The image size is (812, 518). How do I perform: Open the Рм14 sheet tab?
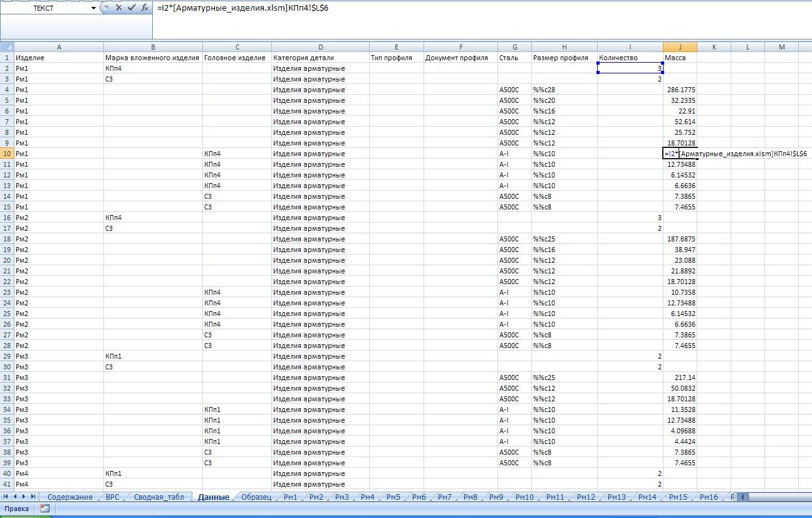click(x=647, y=497)
